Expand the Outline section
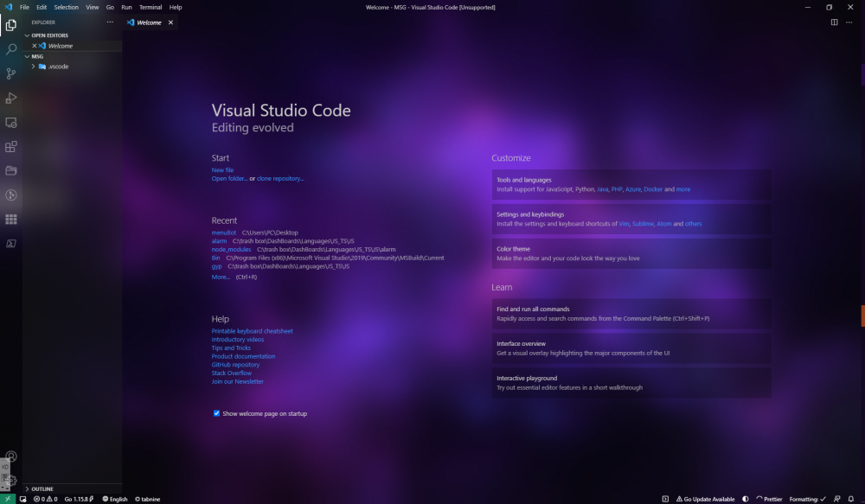The height and width of the screenshot is (504, 865). click(x=73, y=489)
